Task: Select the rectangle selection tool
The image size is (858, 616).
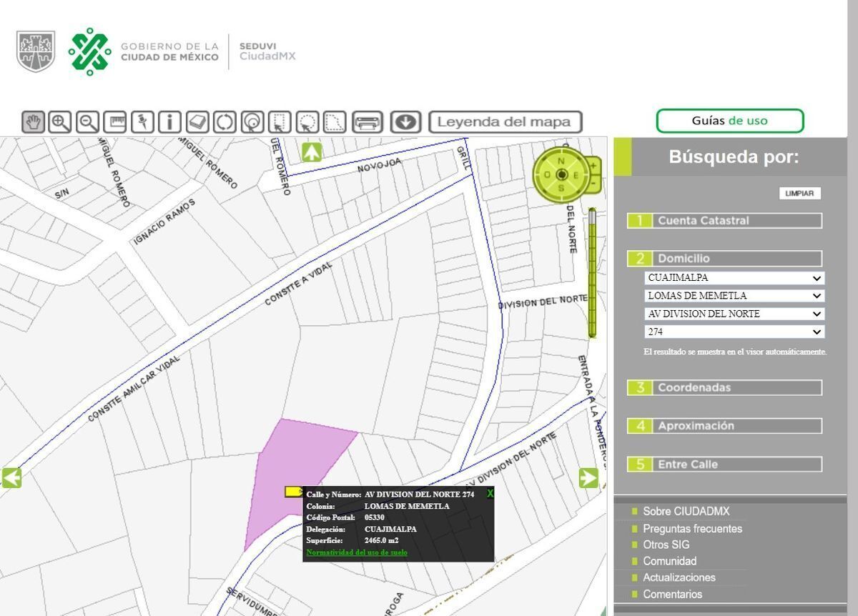Action: tap(279, 122)
